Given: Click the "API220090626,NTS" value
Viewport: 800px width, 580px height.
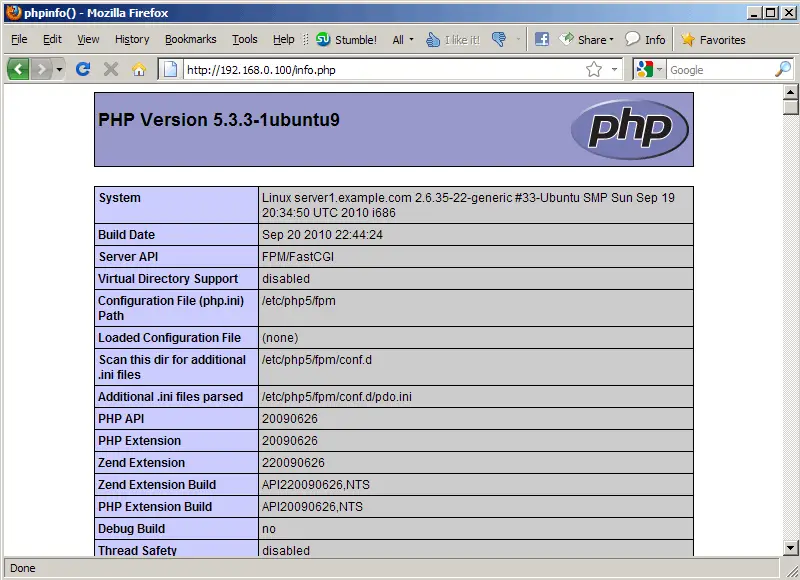Looking at the screenshot, I should [x=315, y=485].
